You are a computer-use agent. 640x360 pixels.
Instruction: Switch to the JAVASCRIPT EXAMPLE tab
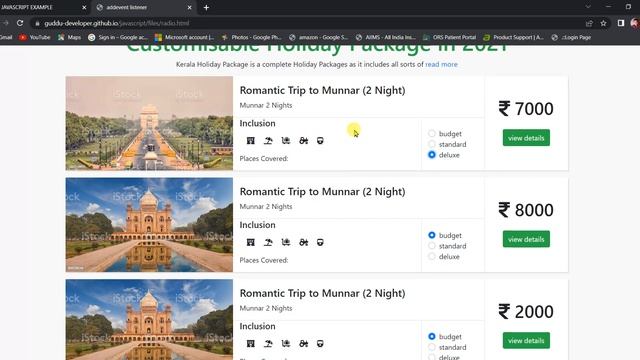43,7
